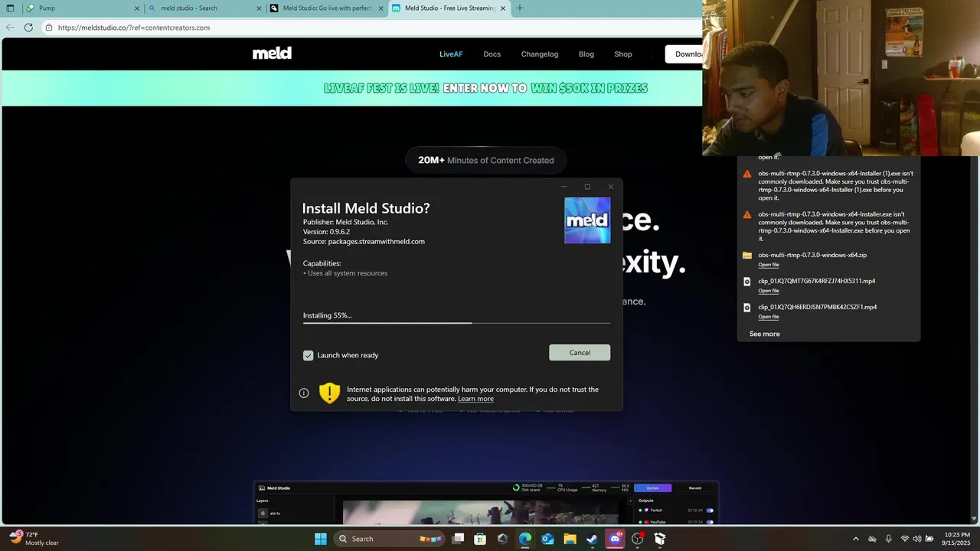Image resolution: width=980 pixels, height=551 pixels.
Task: Switch to meld studio - Search tab
Action: coord(205,8)
